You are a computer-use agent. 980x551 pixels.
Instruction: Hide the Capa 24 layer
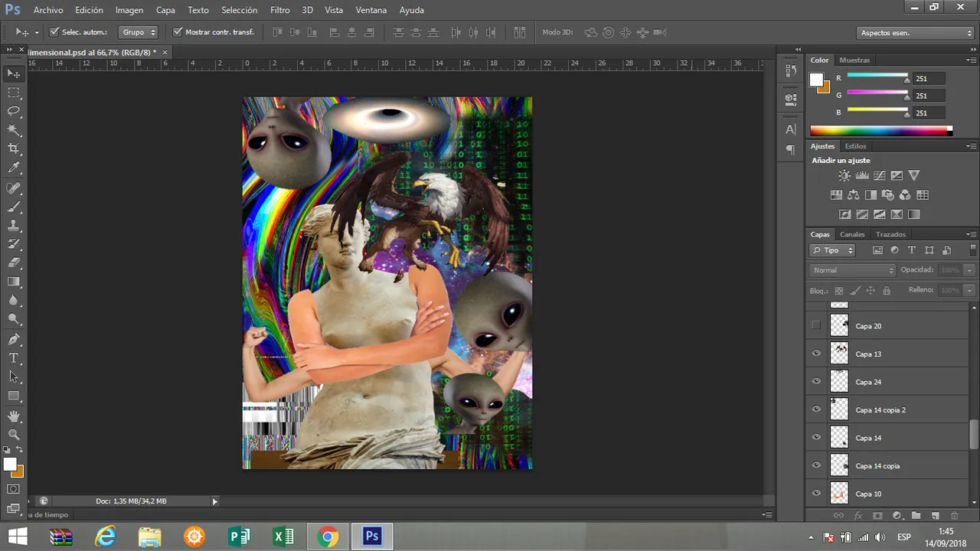pyautogui.click(x=816, y=382)
